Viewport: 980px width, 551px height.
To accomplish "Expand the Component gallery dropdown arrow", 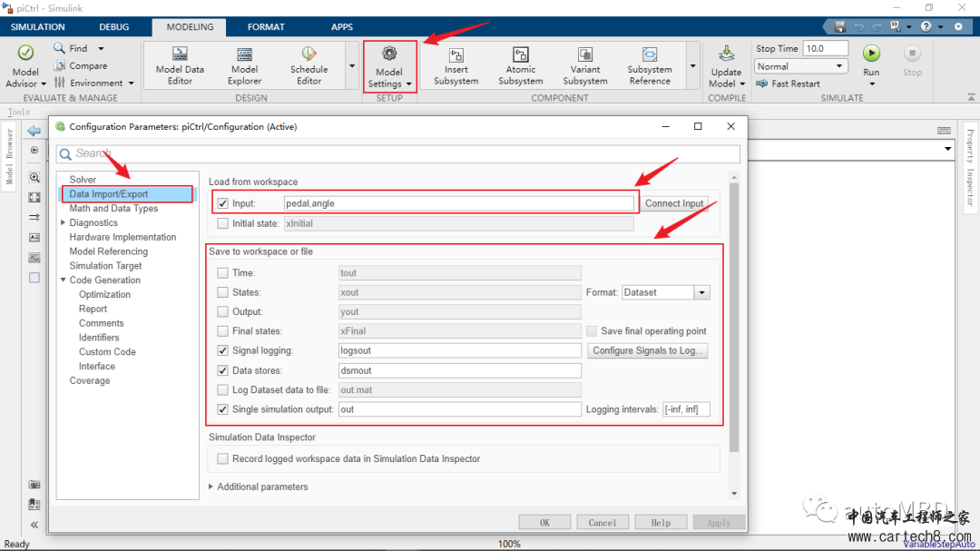I will click(692, 65).
